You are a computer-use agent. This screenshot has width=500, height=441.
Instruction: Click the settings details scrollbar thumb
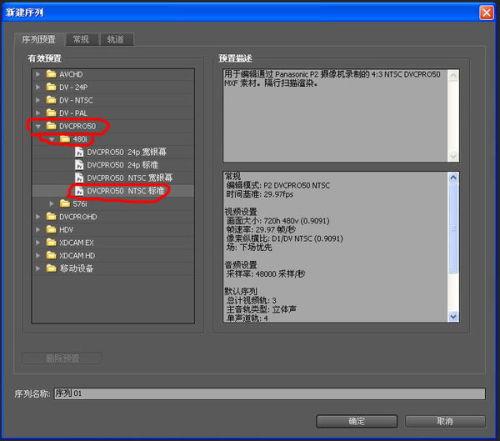point(453,228)
